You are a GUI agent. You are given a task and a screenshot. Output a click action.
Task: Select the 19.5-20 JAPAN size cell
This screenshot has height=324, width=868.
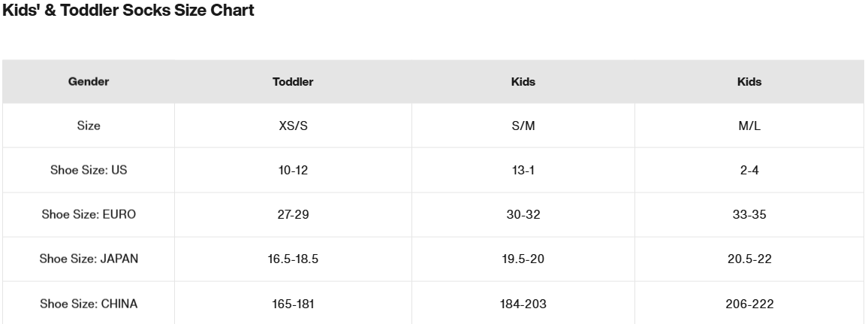(523, 259)
